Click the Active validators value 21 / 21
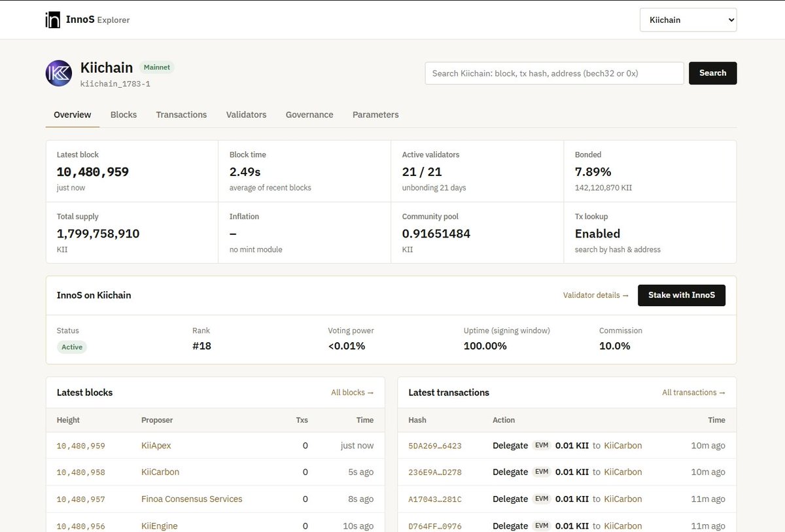785x532 pixels. click(x=422, y=172)
